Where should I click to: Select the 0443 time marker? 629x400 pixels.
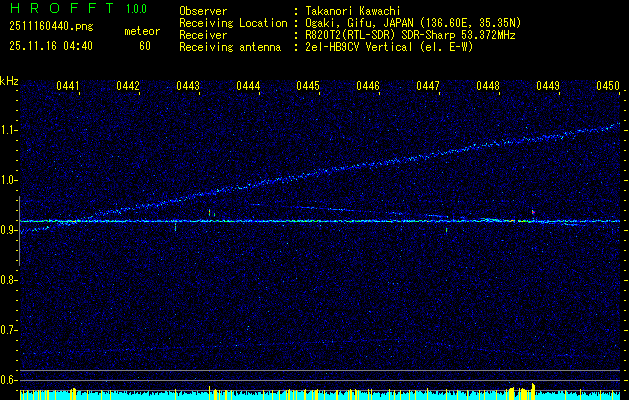coord(188,87)
